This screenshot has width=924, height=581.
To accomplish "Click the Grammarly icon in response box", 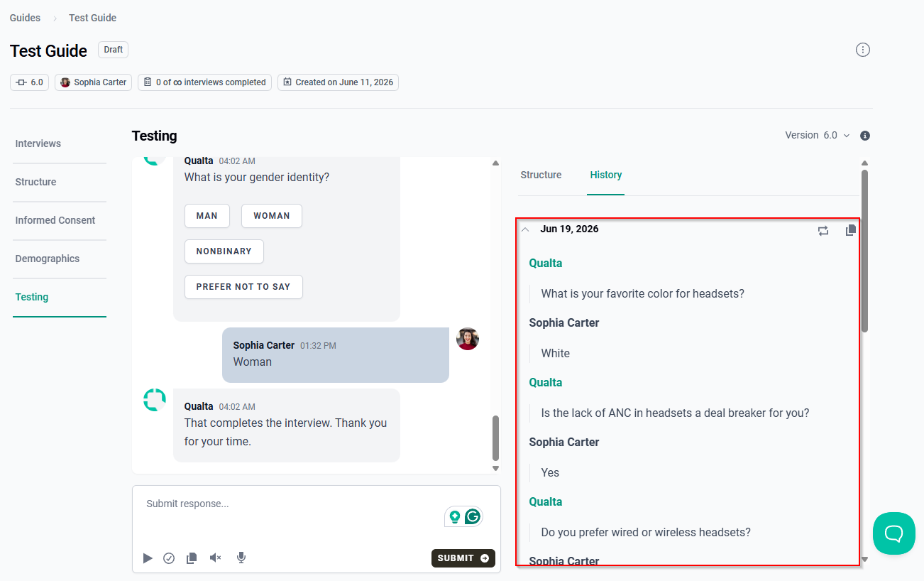I will tap(473, 517).
